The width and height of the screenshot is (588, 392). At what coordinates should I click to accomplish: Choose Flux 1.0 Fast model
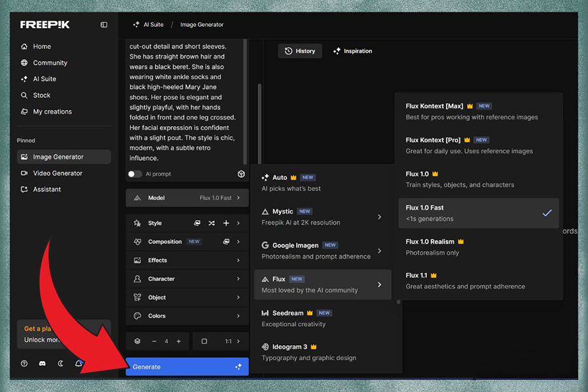[x=478, y=213]
